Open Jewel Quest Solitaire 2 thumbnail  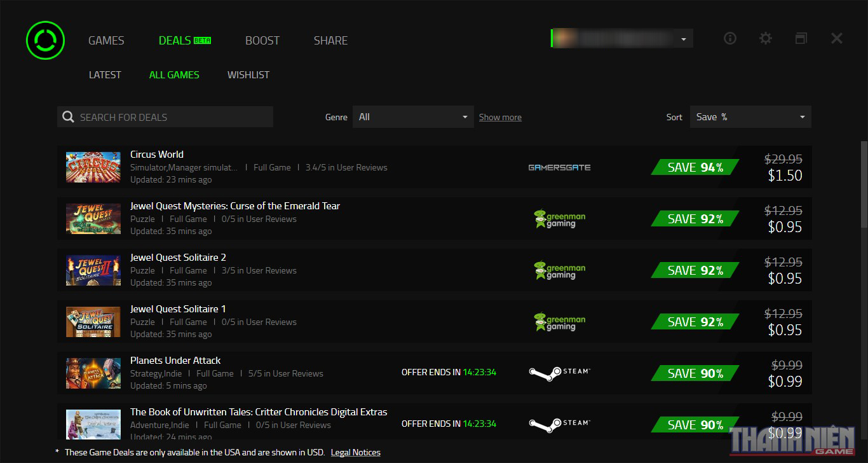pos(93,270)
